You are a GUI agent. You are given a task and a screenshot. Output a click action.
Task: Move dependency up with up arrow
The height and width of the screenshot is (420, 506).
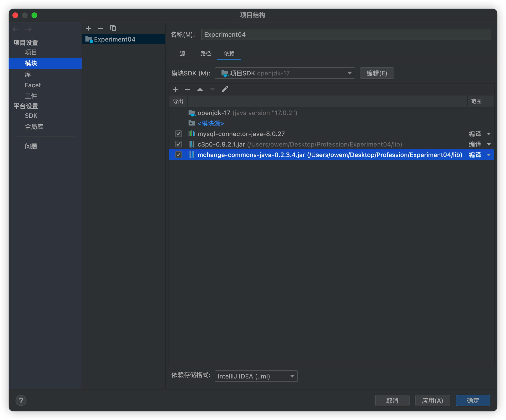(200, 89)
